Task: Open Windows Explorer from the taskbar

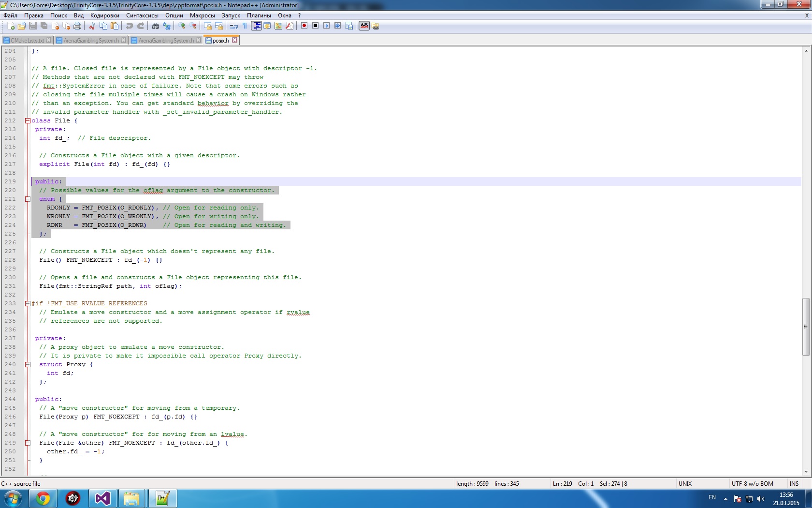Action: coord(131,498)
